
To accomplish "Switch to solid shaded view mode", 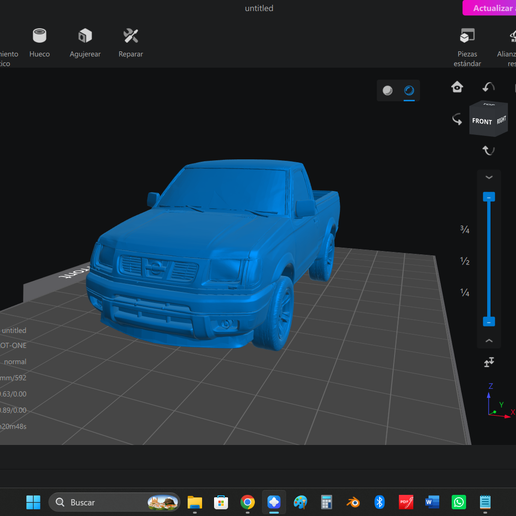I will point(387,90).
